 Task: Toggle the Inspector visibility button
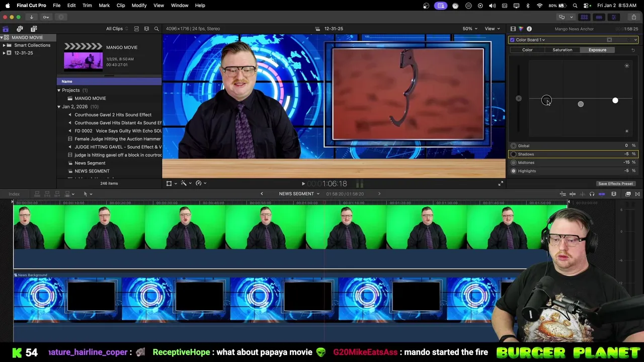coord(613,17)
